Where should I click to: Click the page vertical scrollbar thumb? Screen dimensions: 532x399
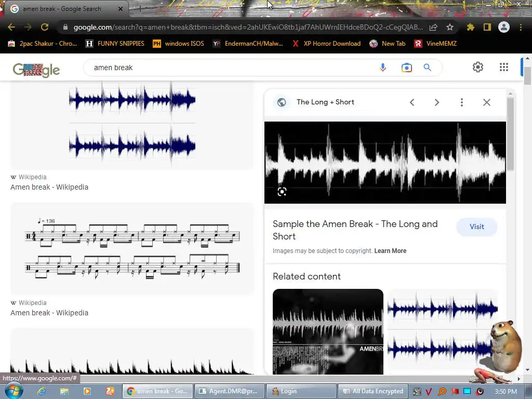tap(527, 75)
